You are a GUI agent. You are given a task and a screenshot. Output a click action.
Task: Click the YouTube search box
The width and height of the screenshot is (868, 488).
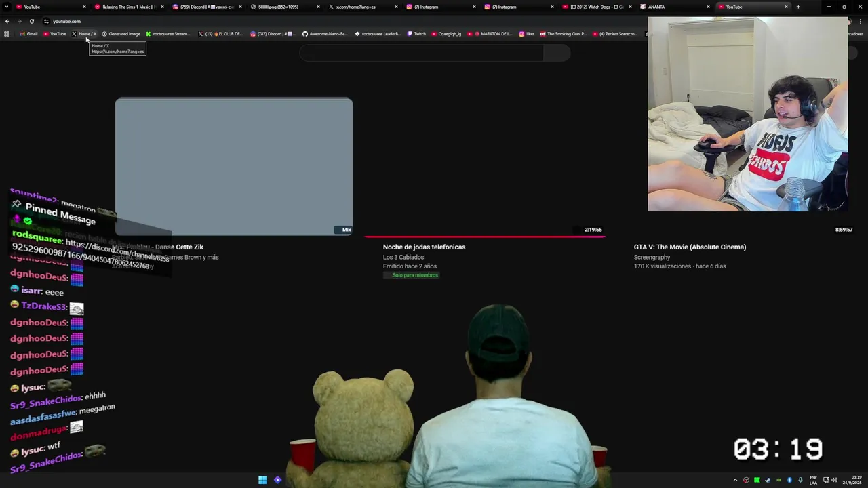coord(421,53)
